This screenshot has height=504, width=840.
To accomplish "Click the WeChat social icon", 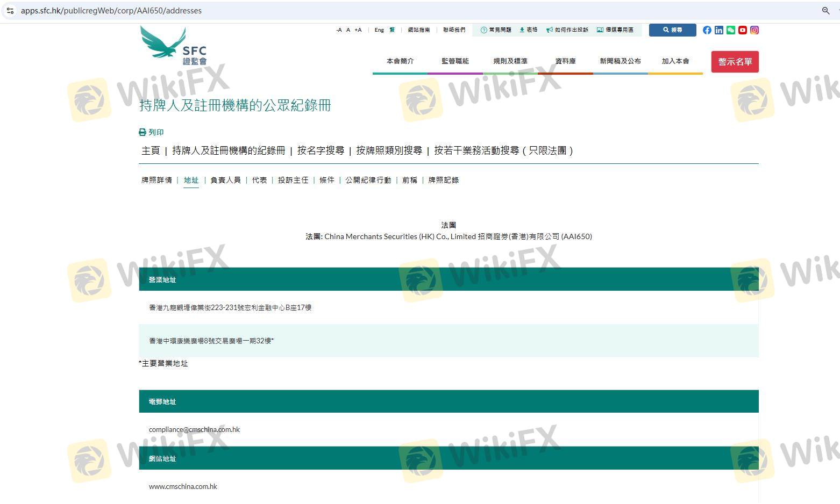I will coord(730,30).
